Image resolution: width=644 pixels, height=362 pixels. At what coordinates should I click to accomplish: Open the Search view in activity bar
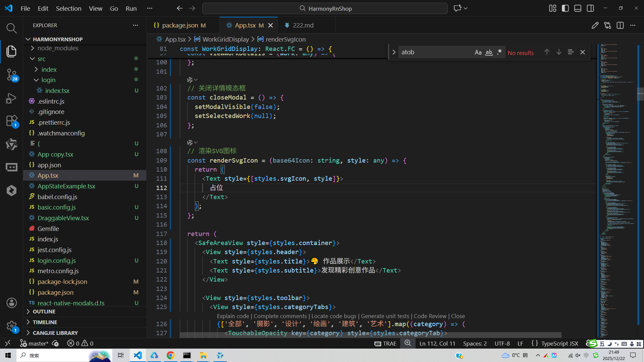(x=11, y=28)
